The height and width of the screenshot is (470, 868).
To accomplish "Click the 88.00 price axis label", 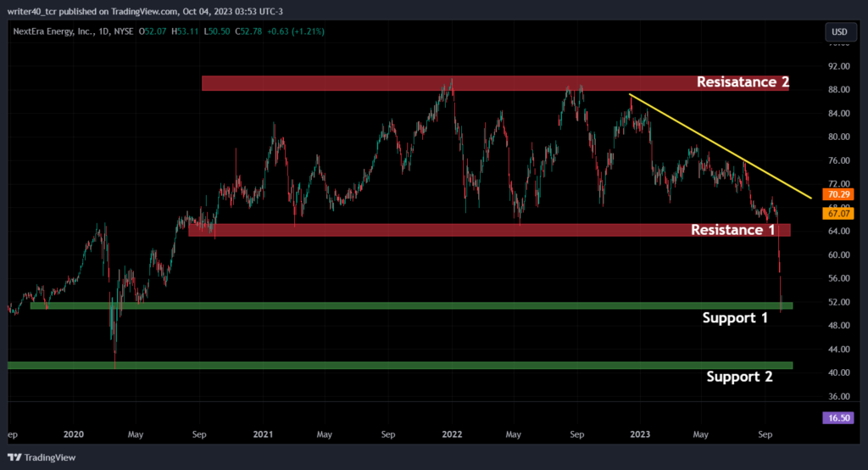I will click(838, 90).
